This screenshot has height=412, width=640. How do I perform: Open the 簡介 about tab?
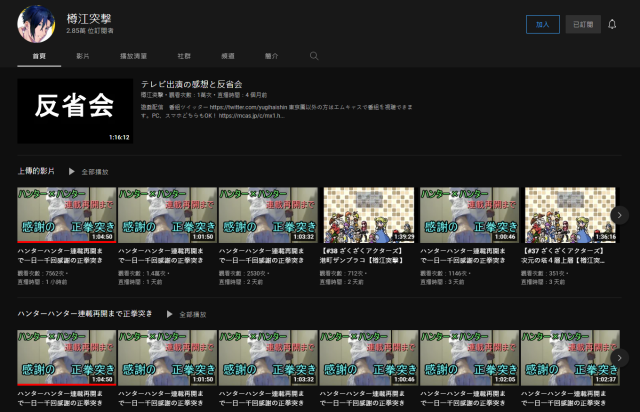coord(272,56)
